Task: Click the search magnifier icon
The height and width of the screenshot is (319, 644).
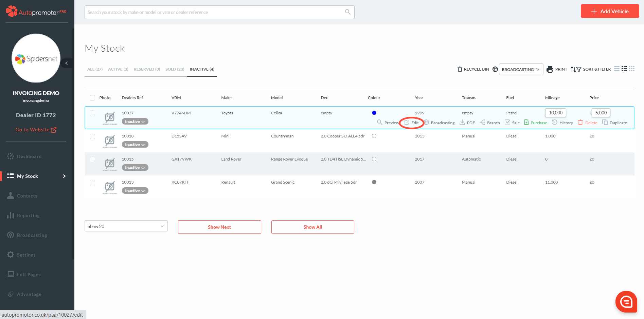Action: (347, 12)
